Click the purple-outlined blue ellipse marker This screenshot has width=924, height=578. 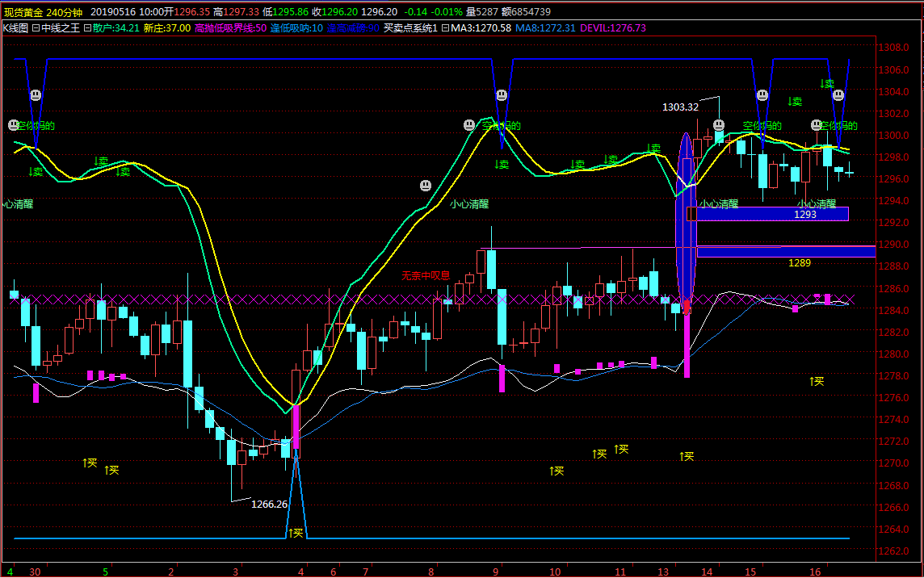coord(686,223)
